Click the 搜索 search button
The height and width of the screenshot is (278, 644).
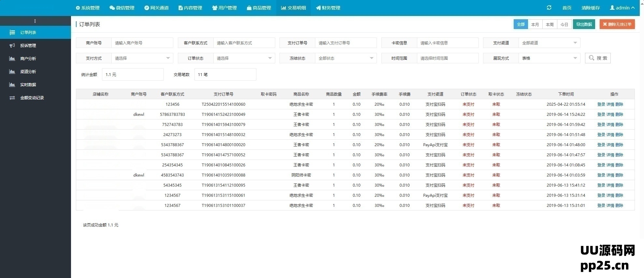tap(598, 58)
